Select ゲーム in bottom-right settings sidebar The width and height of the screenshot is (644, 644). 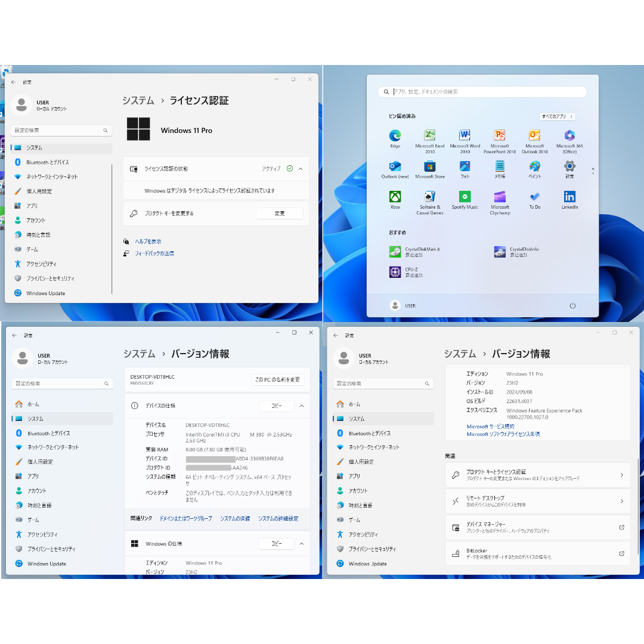point(383,519)
